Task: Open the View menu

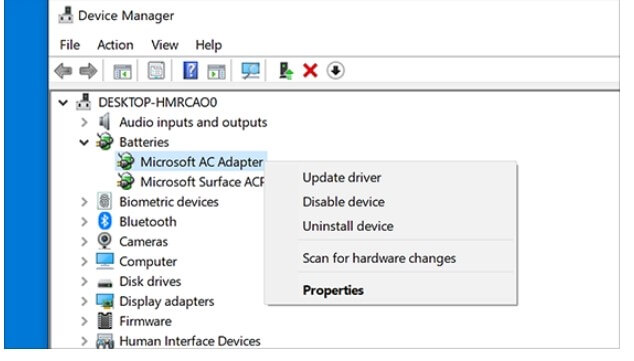Action: [x=165, y=44]
